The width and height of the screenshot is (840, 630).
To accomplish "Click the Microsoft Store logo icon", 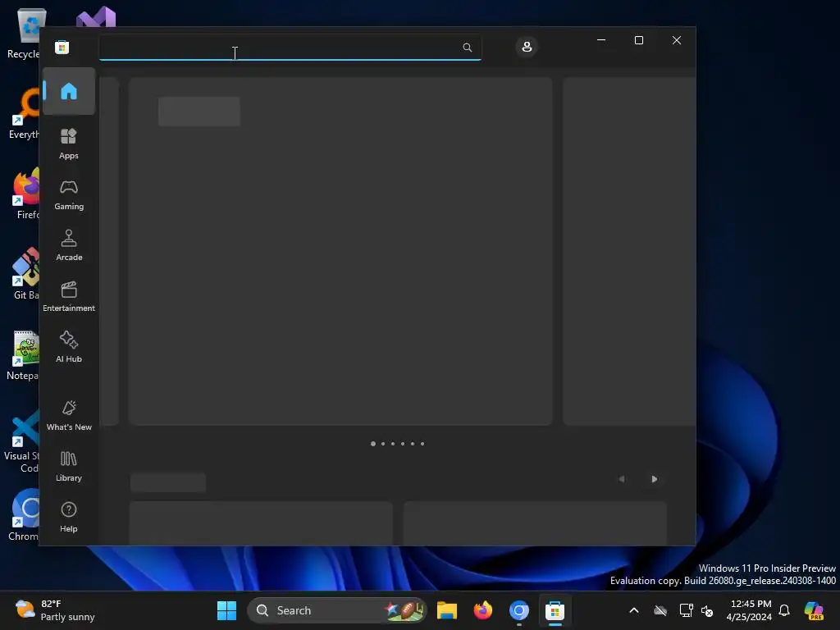I will (x=62, y=47).
